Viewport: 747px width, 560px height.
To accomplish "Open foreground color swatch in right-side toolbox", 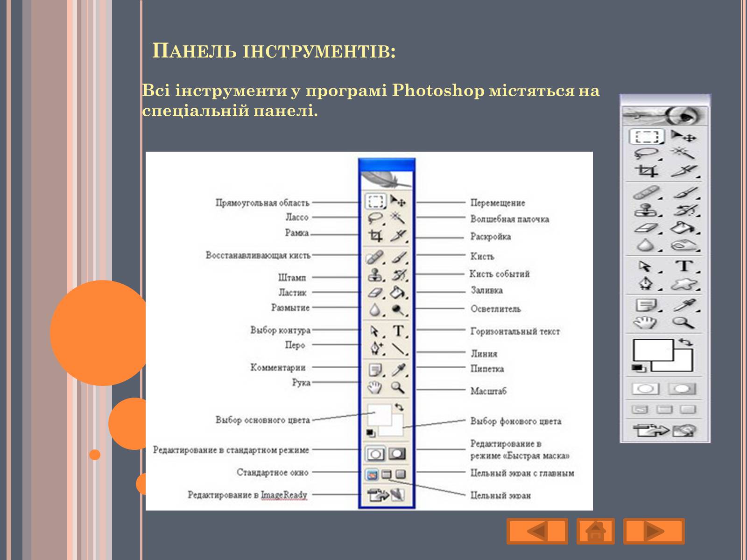I will click(x=653, y=350).
